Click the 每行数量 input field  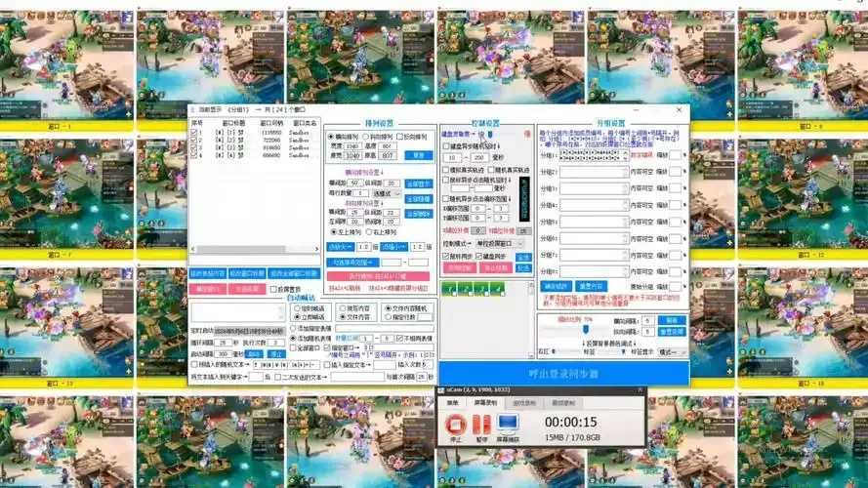(359, 193)
